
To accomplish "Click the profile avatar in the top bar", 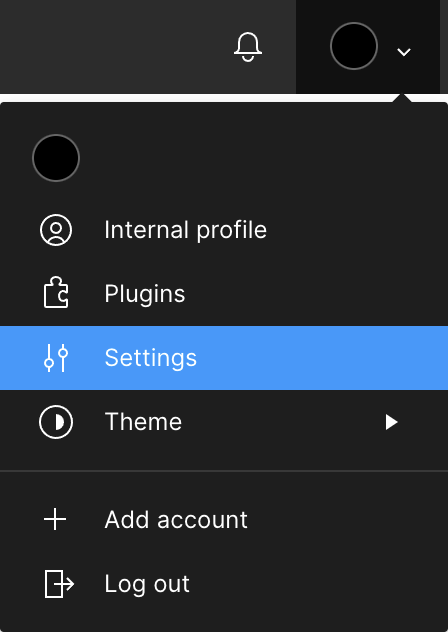I will coord(354,46).
